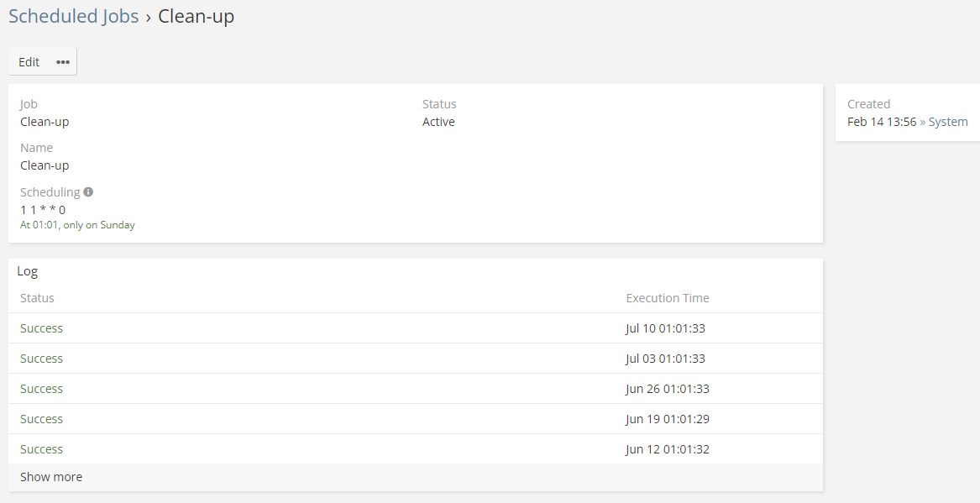
Task: Click the Scheduling info icon
Action: (88, 192)
